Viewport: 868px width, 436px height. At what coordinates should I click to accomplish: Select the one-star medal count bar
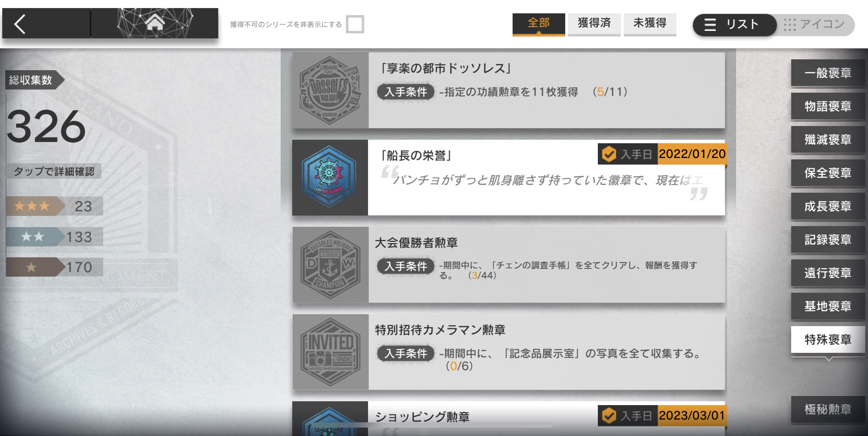[x=54, y=267]
